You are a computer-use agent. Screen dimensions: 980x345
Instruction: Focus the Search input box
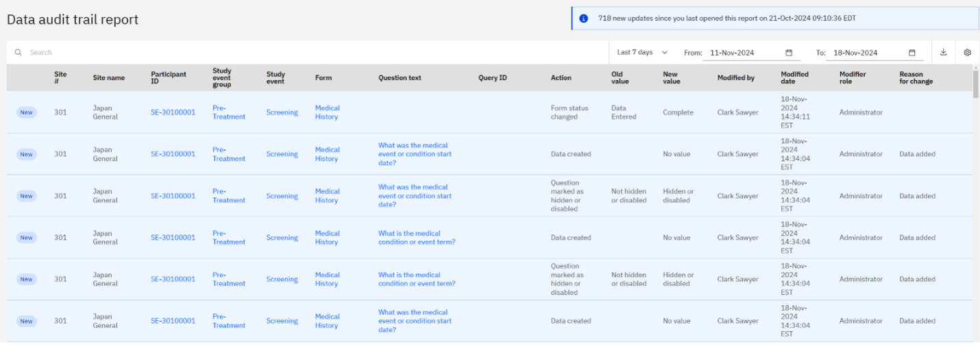click(x=315, y=53)
